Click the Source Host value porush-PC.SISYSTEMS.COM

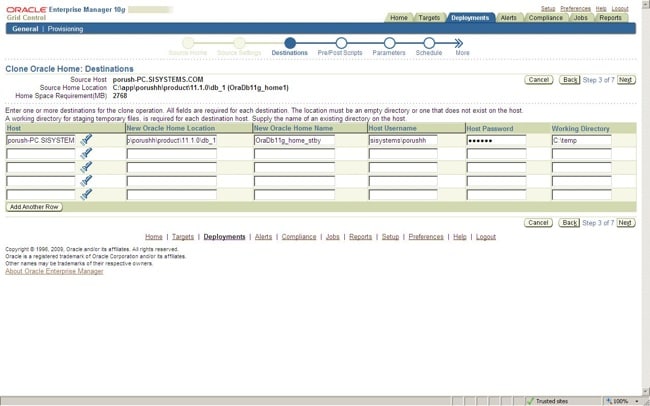pos(158,79)
